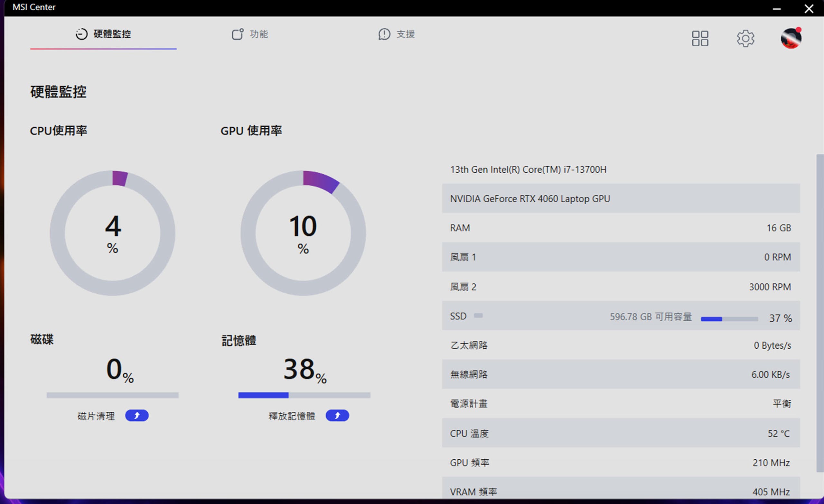
Task: Click the 硬體監控 page heading
Action: click(x=58, y=92)
